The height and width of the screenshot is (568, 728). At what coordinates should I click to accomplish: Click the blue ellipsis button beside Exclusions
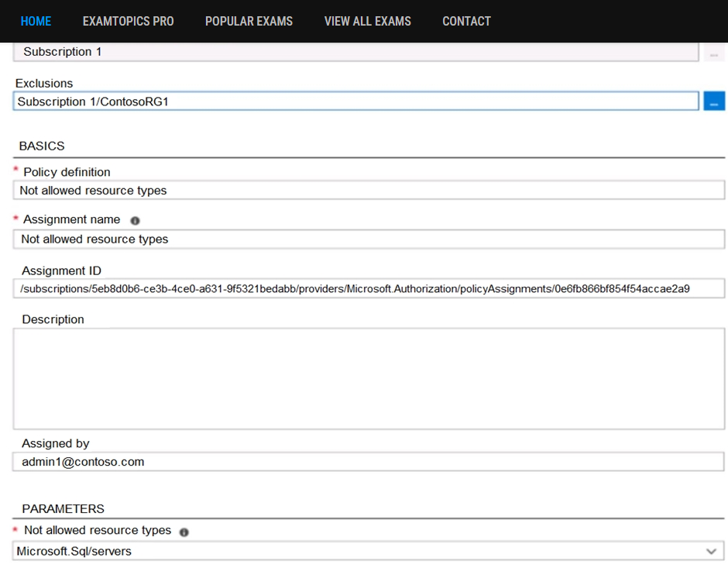(x=714, y=101)
